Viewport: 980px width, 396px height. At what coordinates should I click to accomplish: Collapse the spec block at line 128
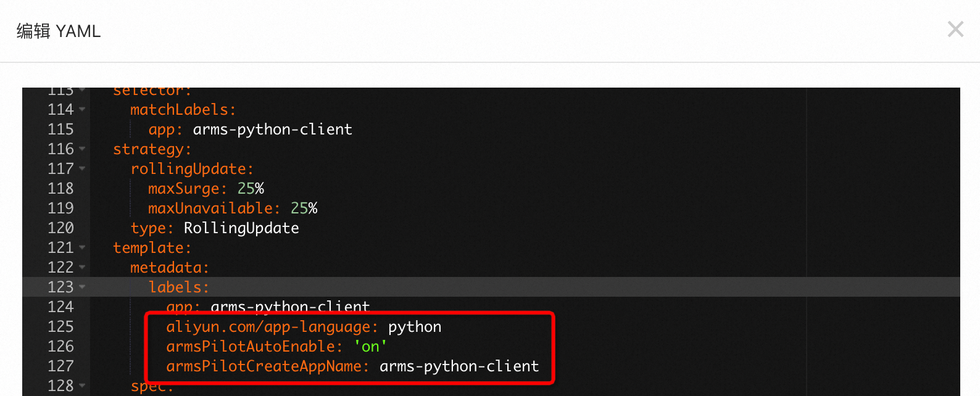pos(82,386)
